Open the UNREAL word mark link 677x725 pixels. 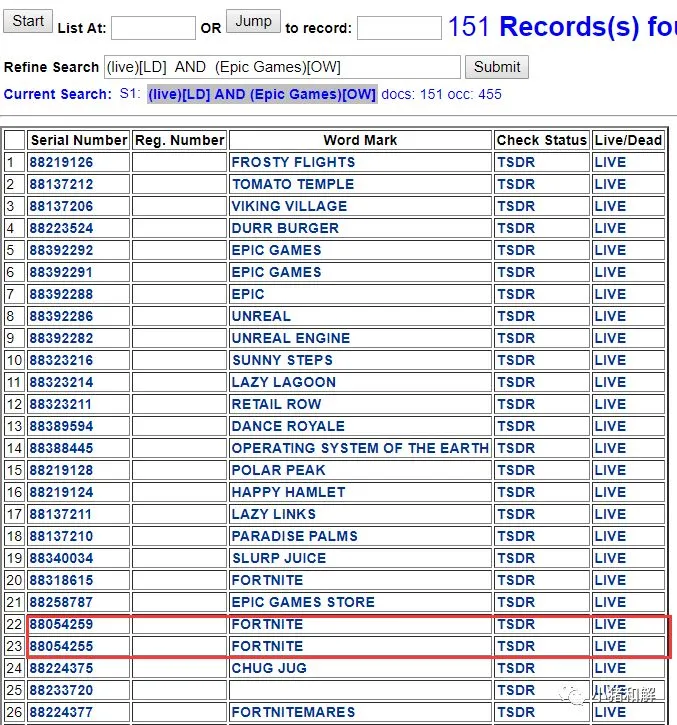click(x=261, y=316)
